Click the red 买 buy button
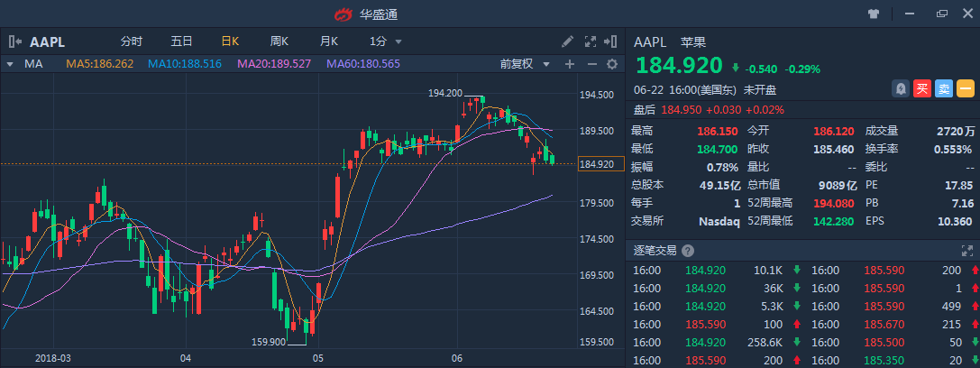The width and height of the screenshot is (980, 368). click(x=921, y=88)
